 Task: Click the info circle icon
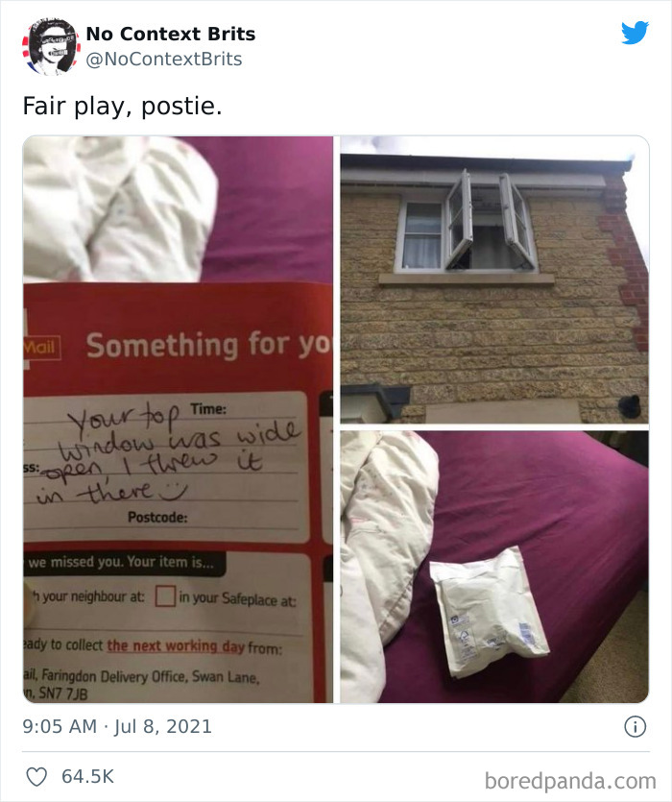[x=636, y=727]
